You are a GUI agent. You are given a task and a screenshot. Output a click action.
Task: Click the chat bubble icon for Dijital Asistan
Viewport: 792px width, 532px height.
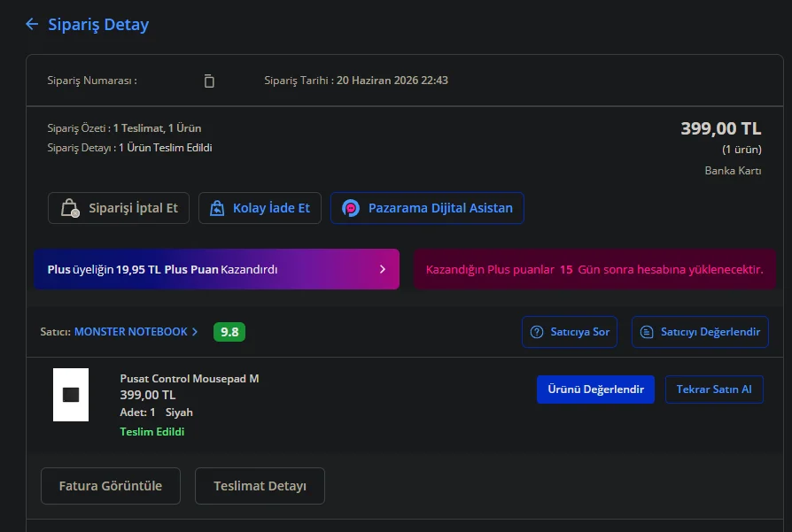pyautogui.click(x=351, y=208)
